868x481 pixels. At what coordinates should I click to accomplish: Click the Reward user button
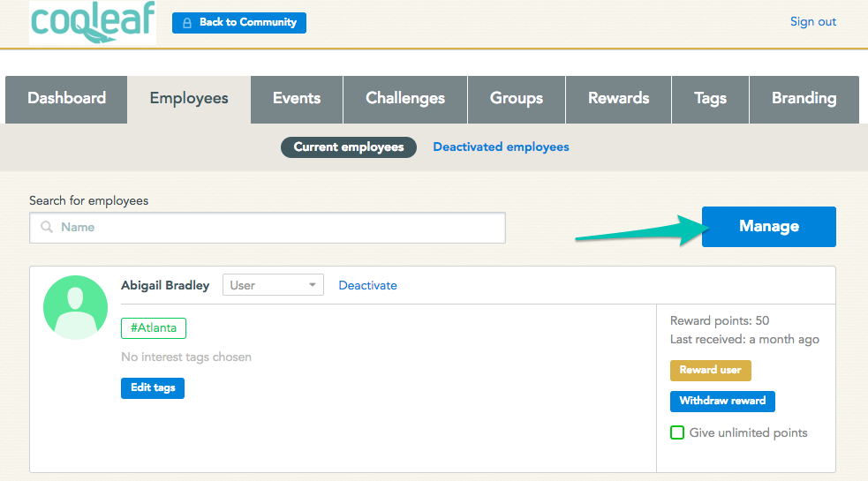click(x=710, y=371)
